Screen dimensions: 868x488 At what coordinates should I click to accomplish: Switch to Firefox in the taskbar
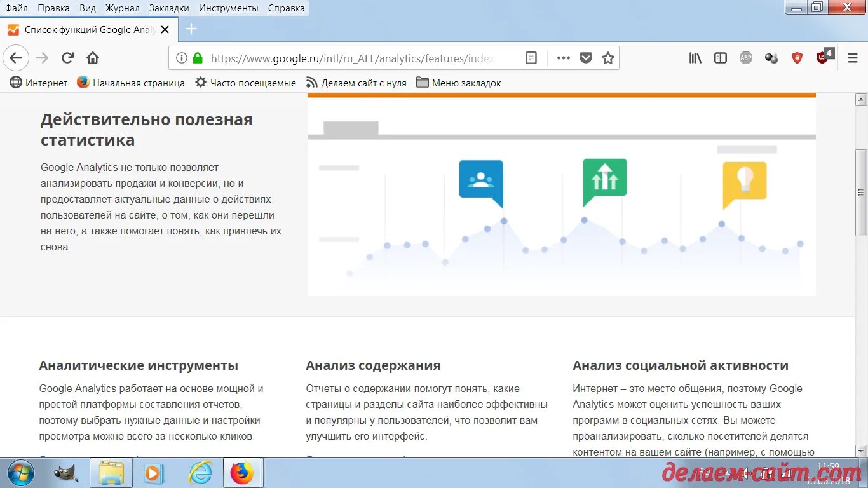tap(241, 473)
